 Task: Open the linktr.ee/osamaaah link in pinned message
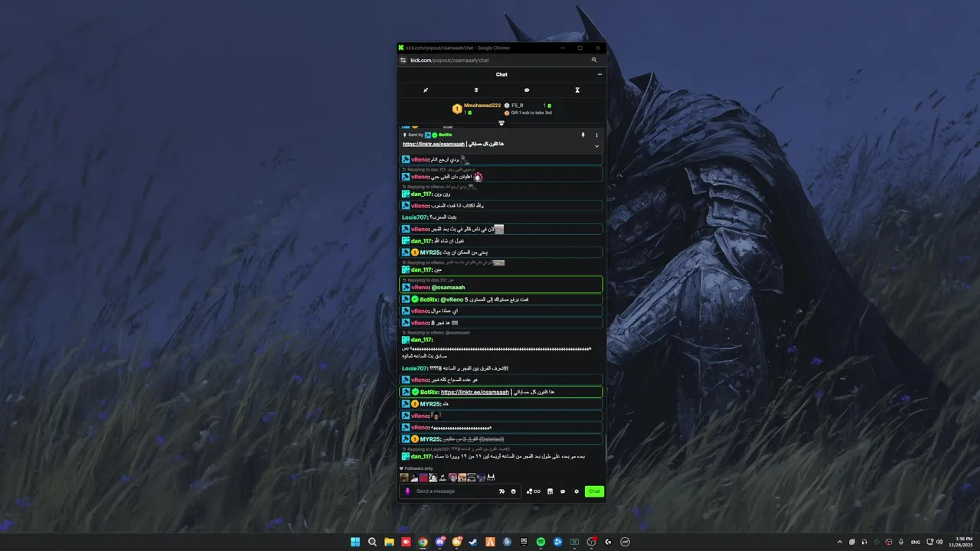pos(433,144)
